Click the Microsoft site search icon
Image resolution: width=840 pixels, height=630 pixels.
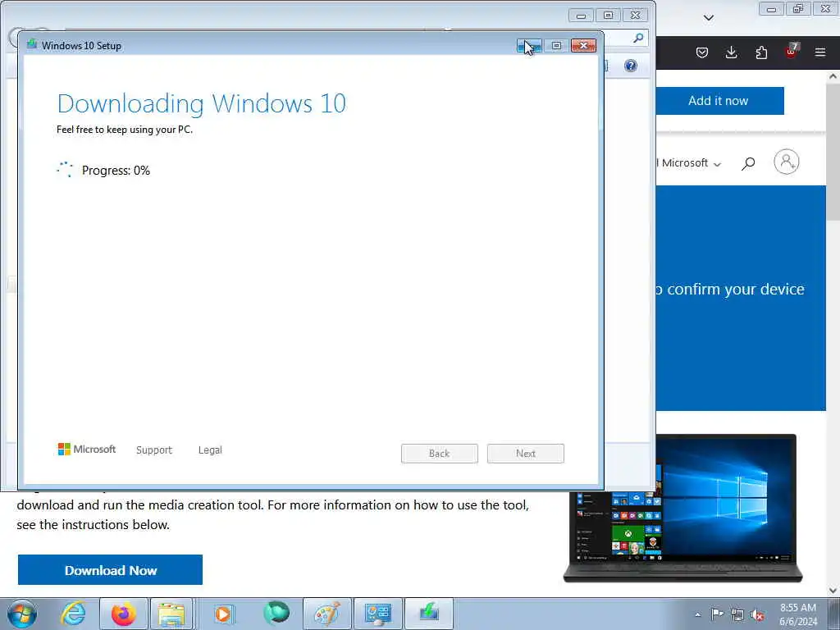748,163
